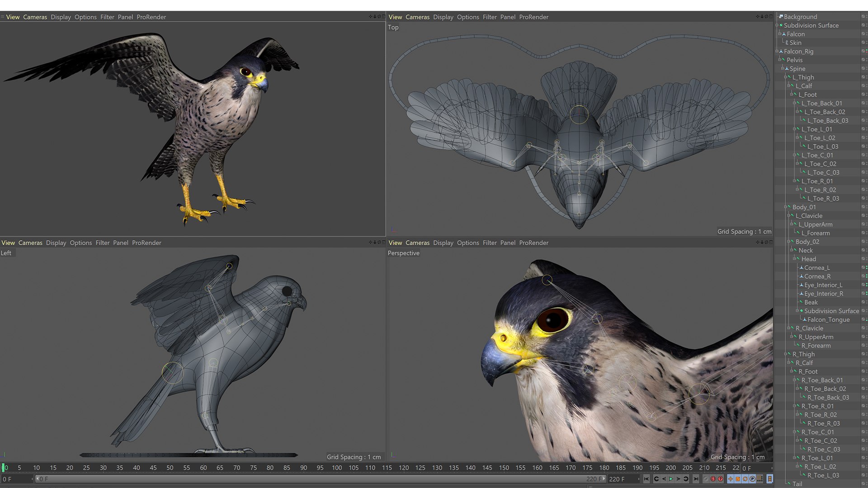The image size is (868, 488).
Task: Collapse the R_Thigh joint chain
Action: tap(785, 354)
